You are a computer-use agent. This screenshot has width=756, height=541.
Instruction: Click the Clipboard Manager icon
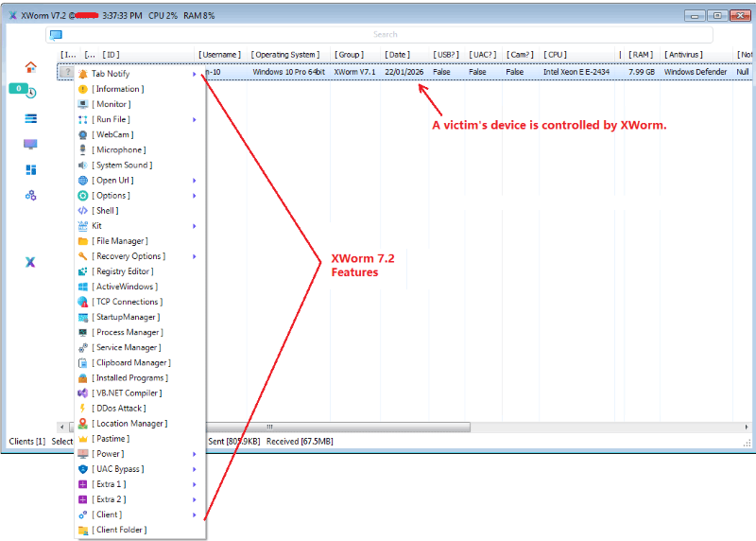(x=83, y=362)
